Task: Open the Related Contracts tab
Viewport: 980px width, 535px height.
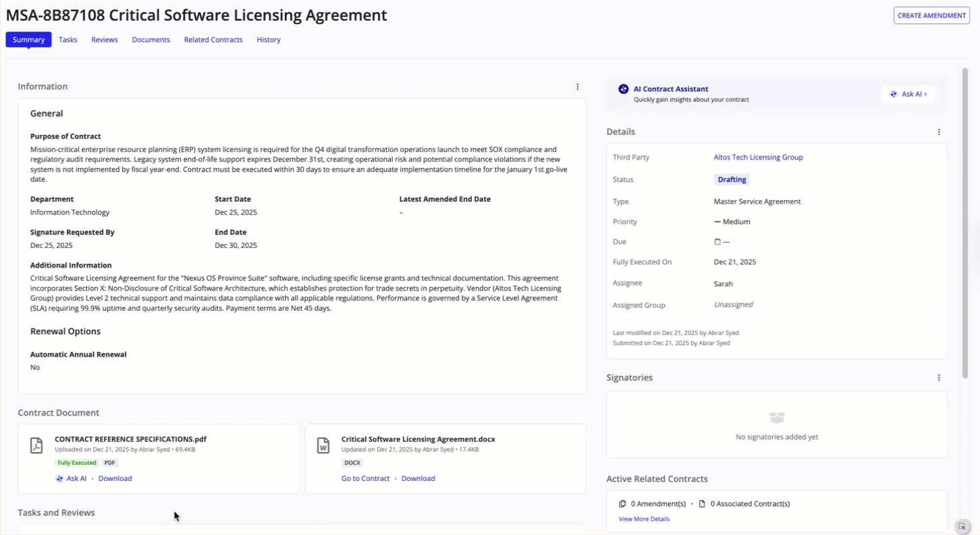Action: [213, 40]
